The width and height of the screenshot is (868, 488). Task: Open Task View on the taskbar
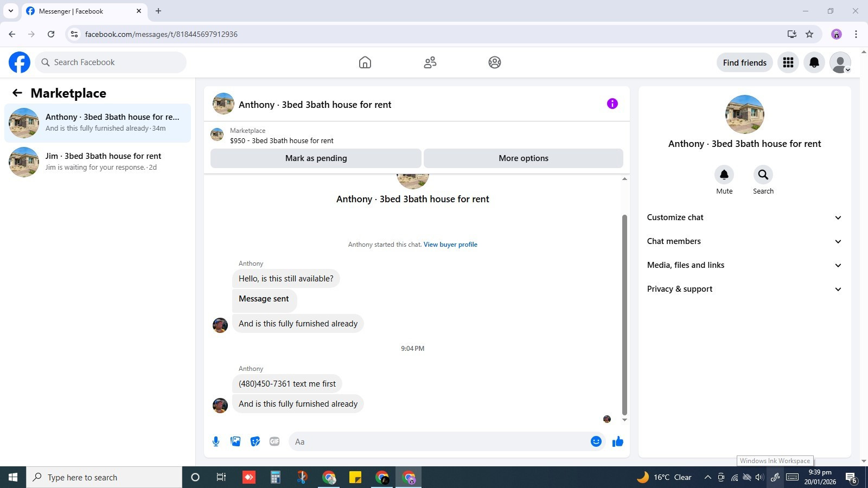tap(221, 477)
